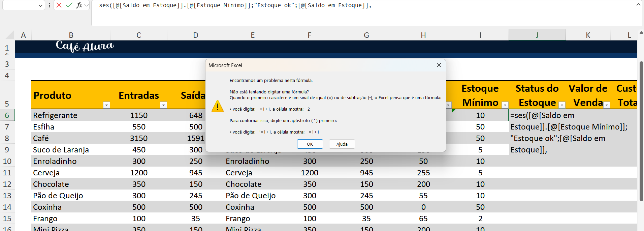Click the Esfiha product cell
Image resolution: width=644 pixels, height=231 pixels.
click(71, 127)
